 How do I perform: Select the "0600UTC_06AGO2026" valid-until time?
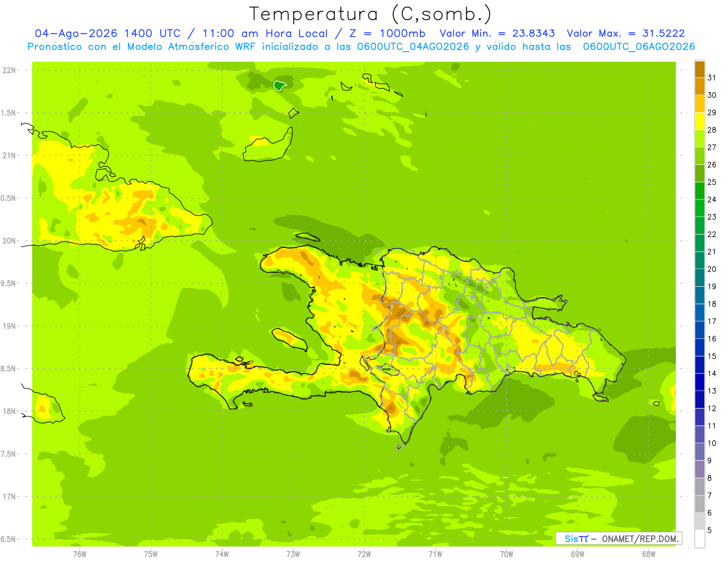click(639, 46)
